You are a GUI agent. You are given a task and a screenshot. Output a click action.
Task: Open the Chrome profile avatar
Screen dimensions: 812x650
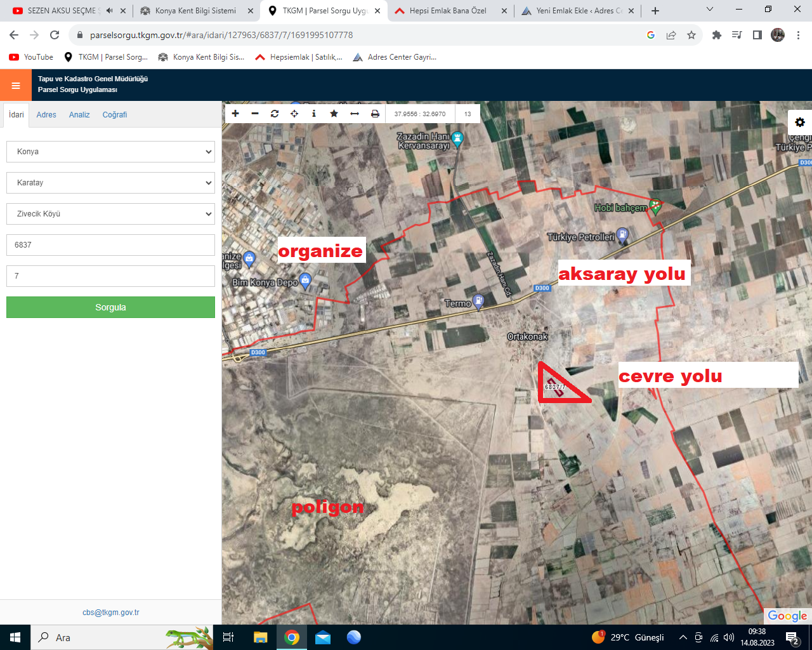[778, 35]
